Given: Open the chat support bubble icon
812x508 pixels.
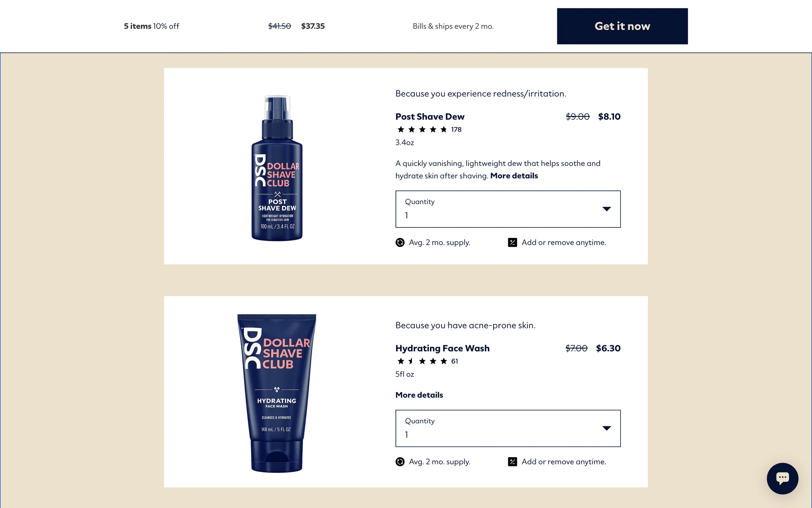Looking at the screenshot, I should (x=782, y=478).
